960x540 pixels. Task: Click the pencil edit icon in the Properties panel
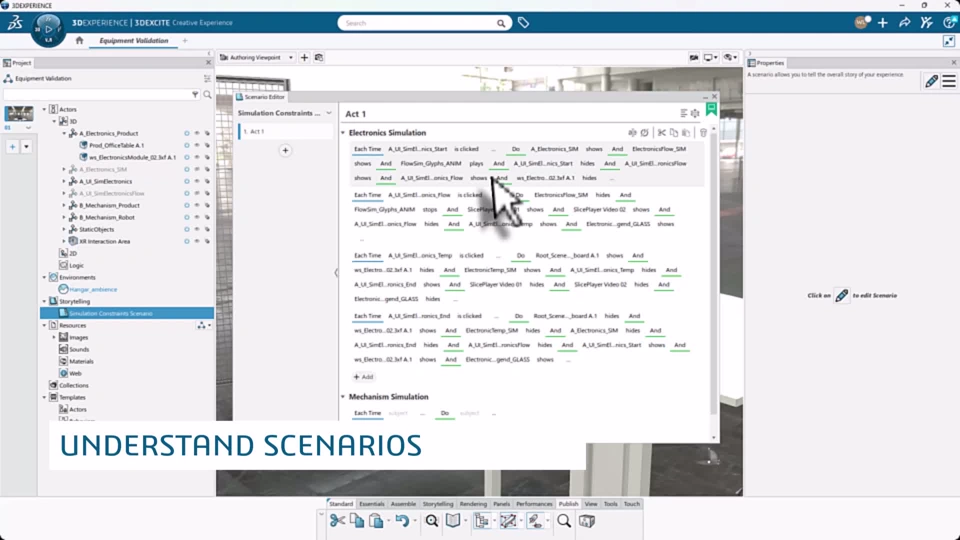(x=931, y=81)
